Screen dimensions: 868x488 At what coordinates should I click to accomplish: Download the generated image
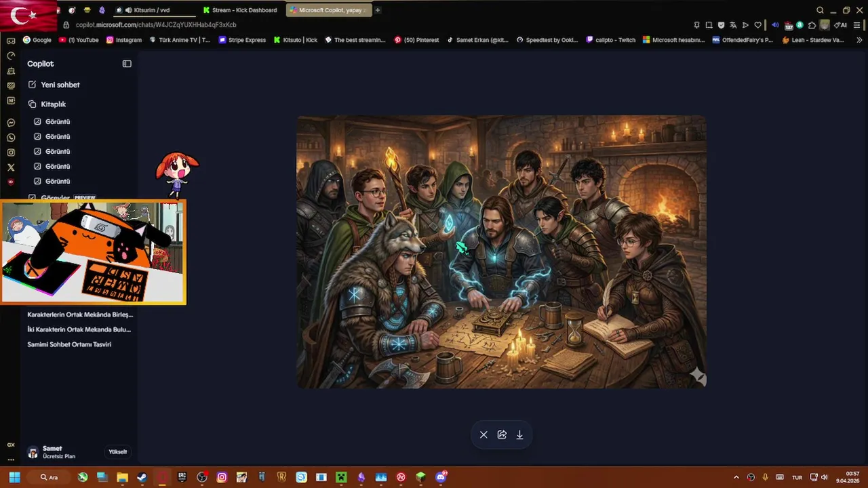[x=519, y=434]
